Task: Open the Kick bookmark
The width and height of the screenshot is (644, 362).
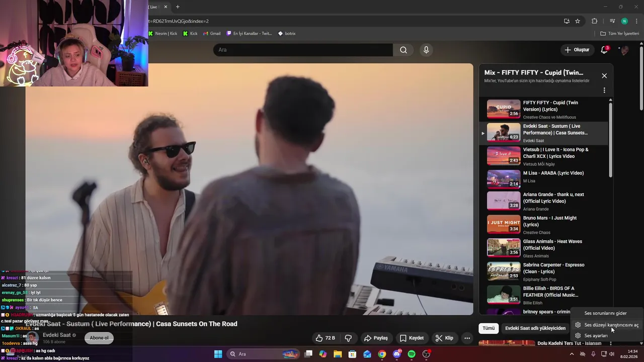Action: [x=190, y=34]
